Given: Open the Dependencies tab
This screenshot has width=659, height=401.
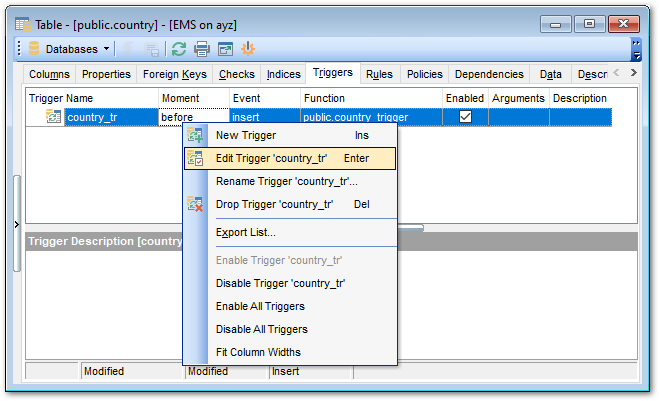Looking at the screenshot, I should tap(488, 74).
